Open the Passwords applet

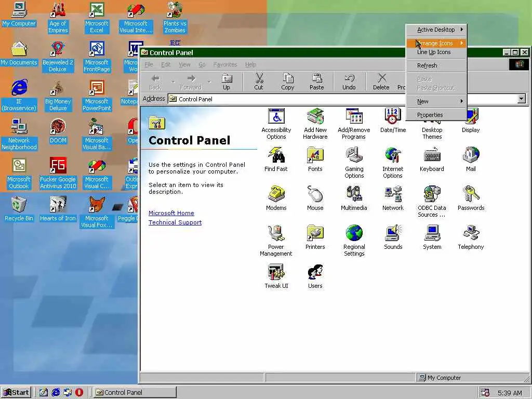471,198
